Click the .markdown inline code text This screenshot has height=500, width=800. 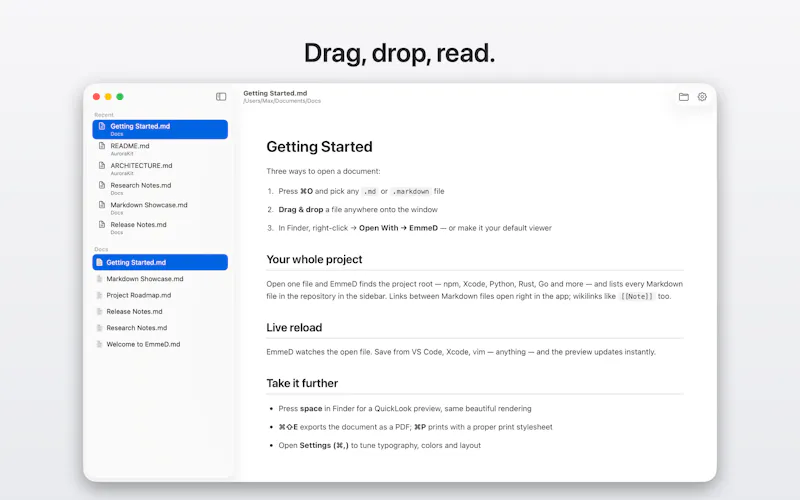(411, 191)
